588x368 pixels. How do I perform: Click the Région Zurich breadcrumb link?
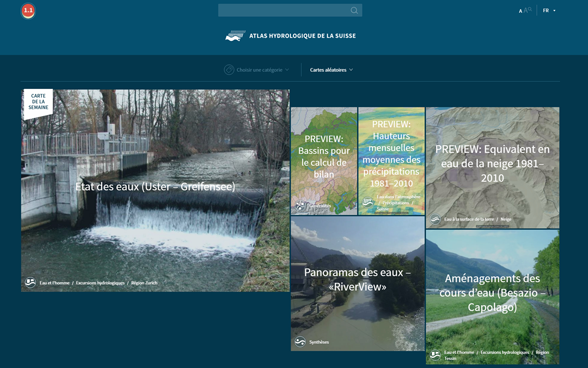tap(144, 283)
